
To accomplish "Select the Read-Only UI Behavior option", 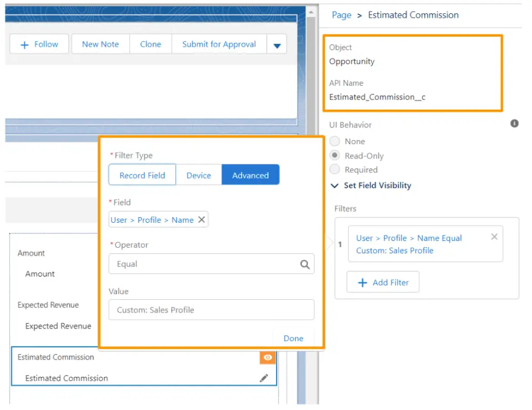I will coord(336,156).
